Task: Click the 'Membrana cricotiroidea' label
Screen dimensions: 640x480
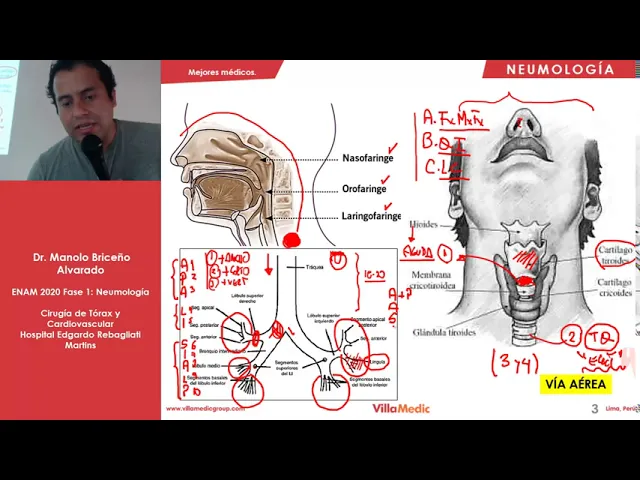Action: [x=433, y=280]
